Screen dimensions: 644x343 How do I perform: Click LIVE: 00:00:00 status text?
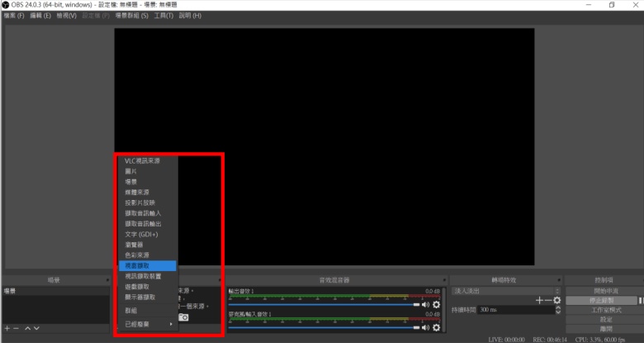(506, 340)
